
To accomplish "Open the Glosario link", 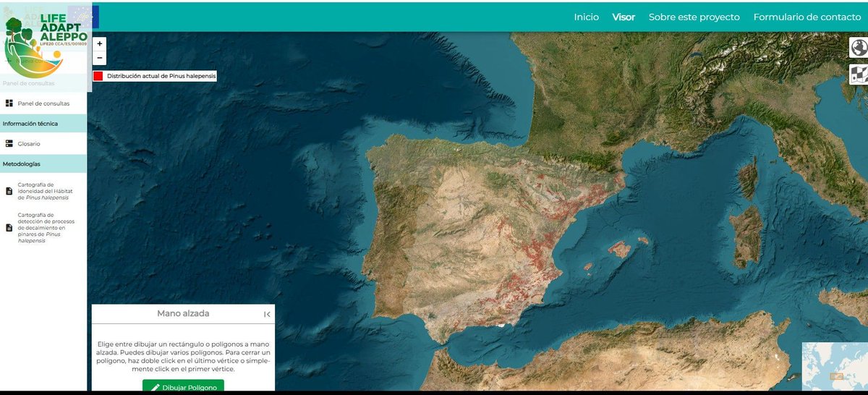I will click(x=29, y=144).
